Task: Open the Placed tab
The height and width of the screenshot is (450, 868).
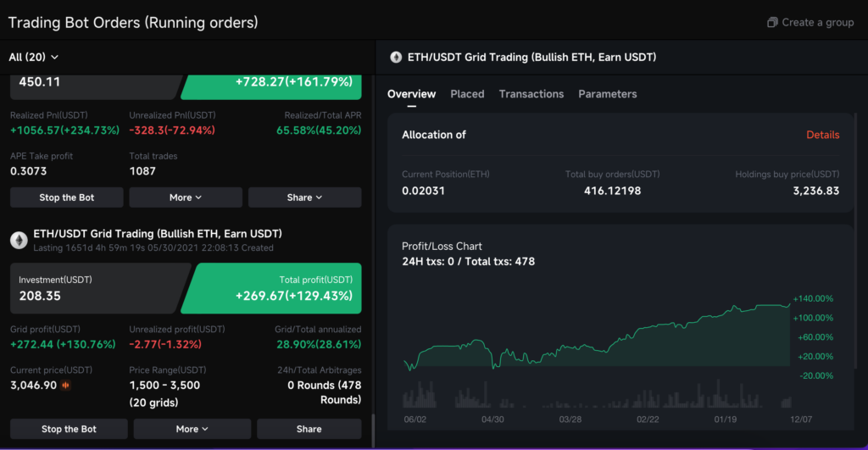Action: [467, 94]
